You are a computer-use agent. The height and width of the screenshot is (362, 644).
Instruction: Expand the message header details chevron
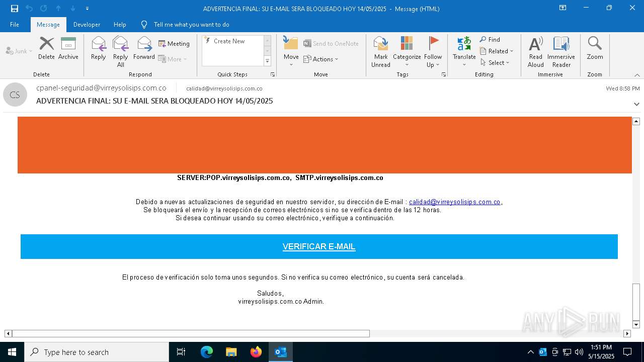click(x=636, y=104)
